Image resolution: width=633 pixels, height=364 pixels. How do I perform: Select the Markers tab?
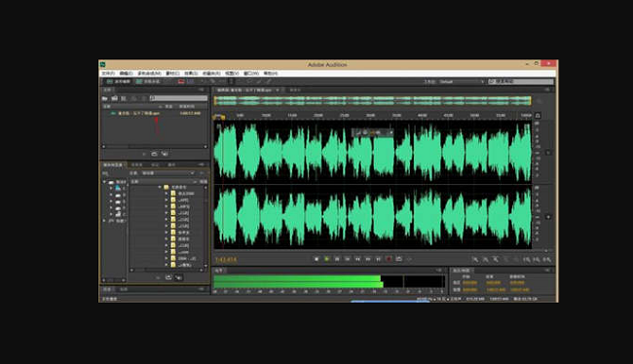155,164
